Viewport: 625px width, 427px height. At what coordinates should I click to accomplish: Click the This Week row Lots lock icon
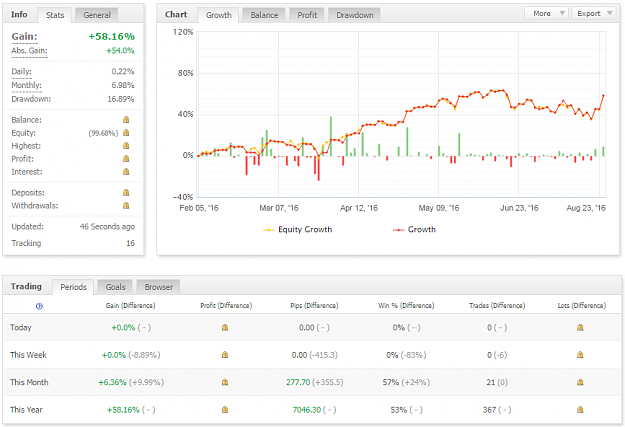pos(580,354)
